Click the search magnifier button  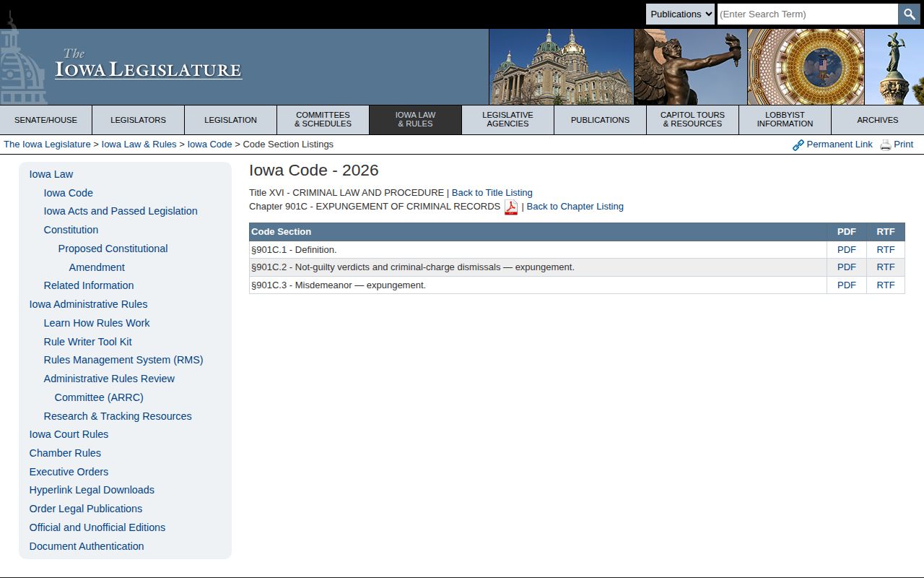909,14
